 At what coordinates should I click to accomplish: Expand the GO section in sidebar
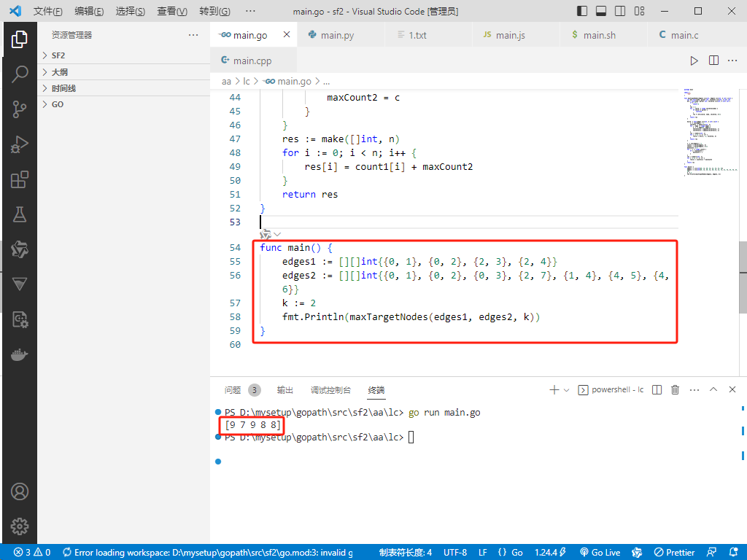[124, 104]
